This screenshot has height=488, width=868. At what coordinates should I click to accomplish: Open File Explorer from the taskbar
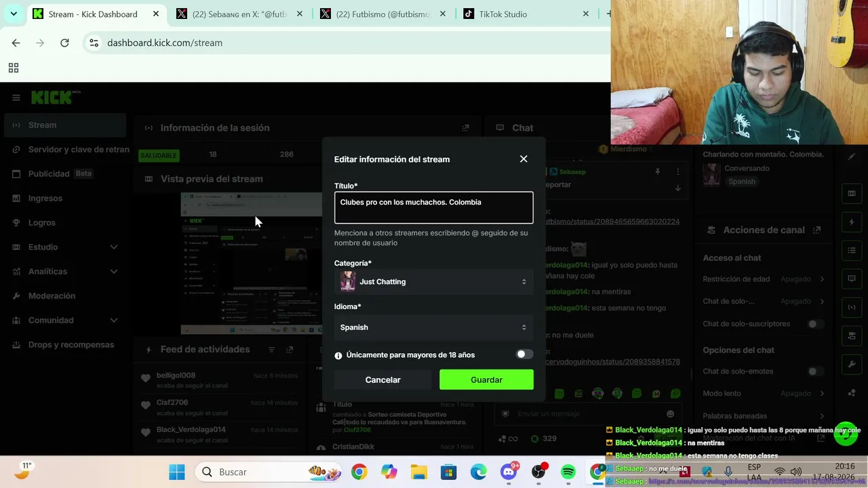point(418,472)
